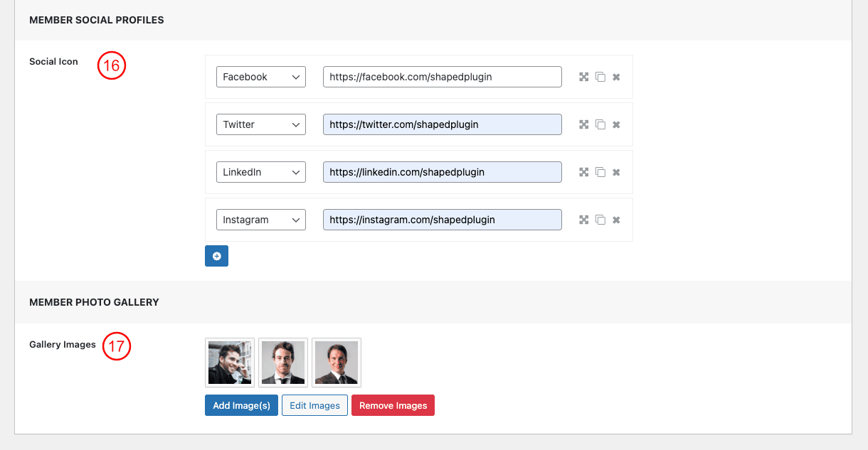Remove the LinkedIn social row
This screenshot has width=868, height=450.
[616, 172]
